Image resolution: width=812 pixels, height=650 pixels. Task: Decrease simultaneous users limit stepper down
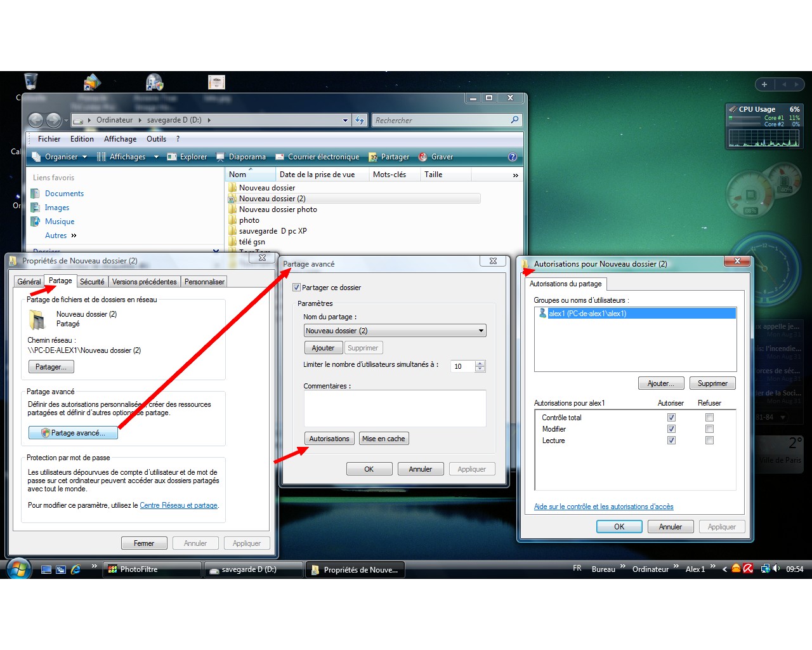point(480,369)
